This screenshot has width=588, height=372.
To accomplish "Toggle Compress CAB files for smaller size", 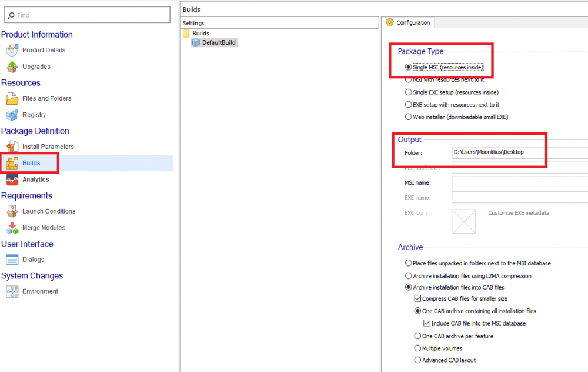I will point(418,299).
